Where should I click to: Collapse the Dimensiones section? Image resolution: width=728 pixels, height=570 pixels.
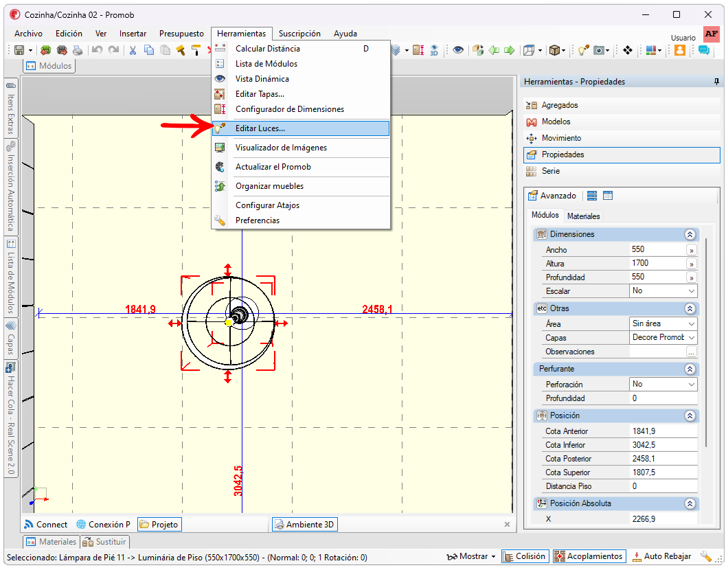(x=690, y=234)
